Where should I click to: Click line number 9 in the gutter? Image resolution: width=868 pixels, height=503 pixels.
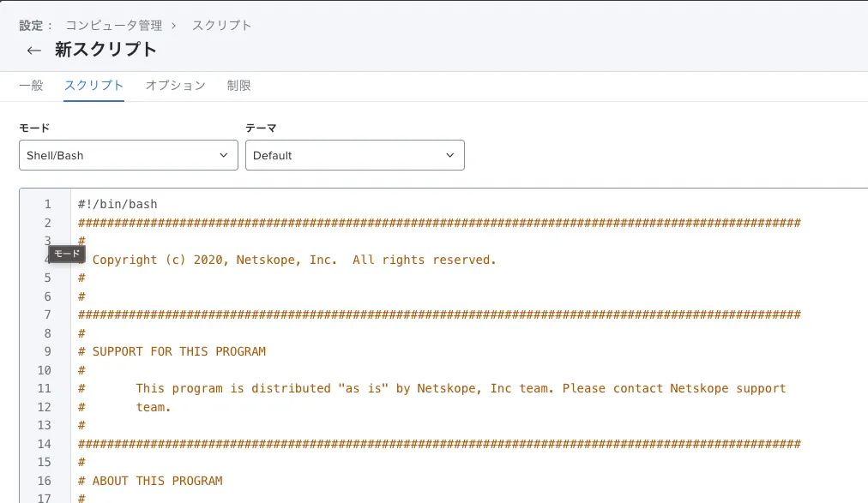click(47, 351)
